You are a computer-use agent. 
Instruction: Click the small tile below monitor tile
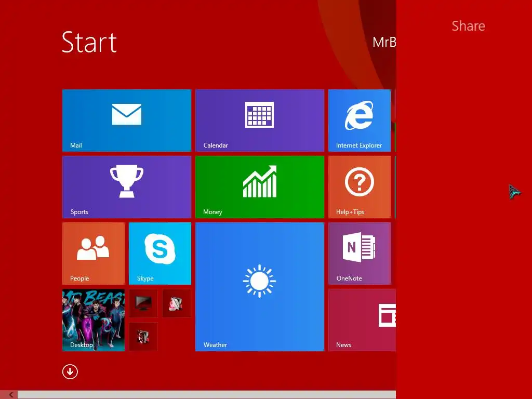[x=143, y=337]
